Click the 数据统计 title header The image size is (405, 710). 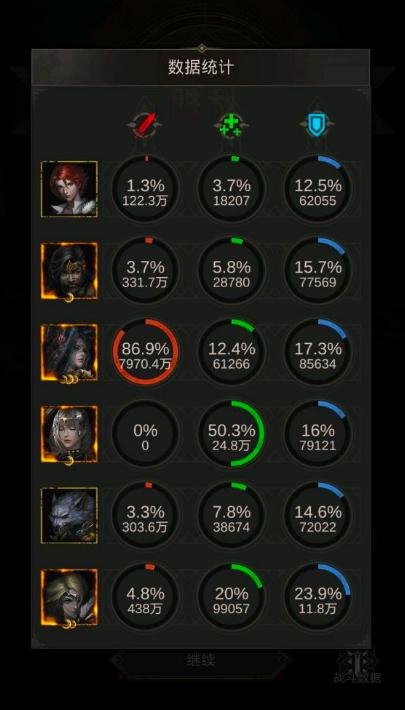201,67
